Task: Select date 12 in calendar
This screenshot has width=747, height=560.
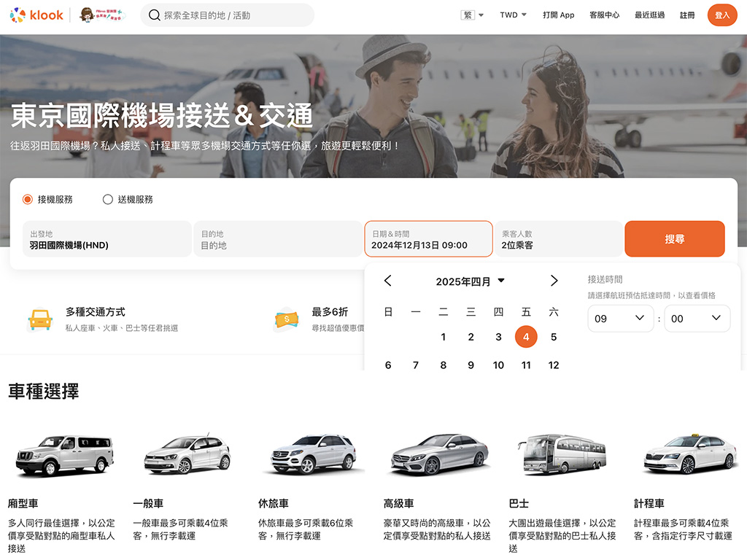Action: (554, 365)
